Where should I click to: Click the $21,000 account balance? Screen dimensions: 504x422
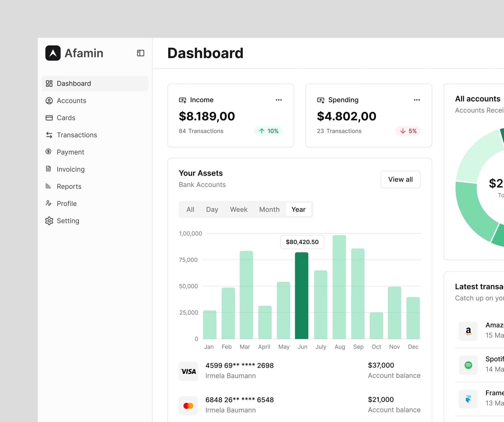point(381,400)
